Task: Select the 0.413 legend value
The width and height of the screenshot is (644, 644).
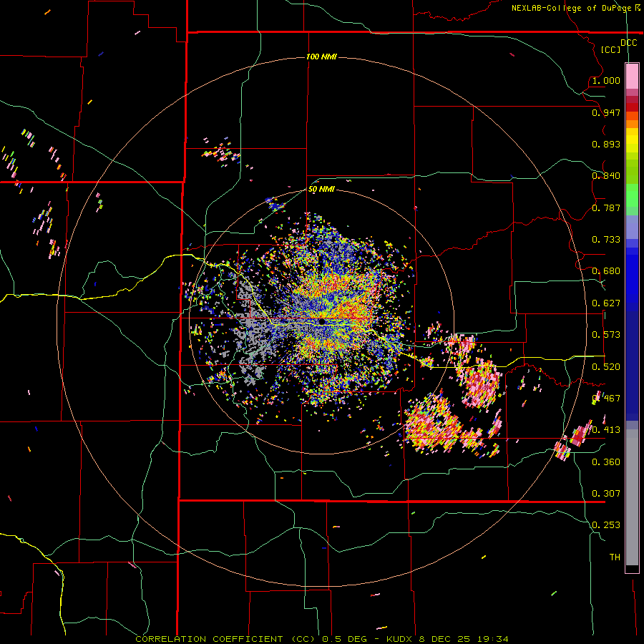Action: click(x=606, y=430)
